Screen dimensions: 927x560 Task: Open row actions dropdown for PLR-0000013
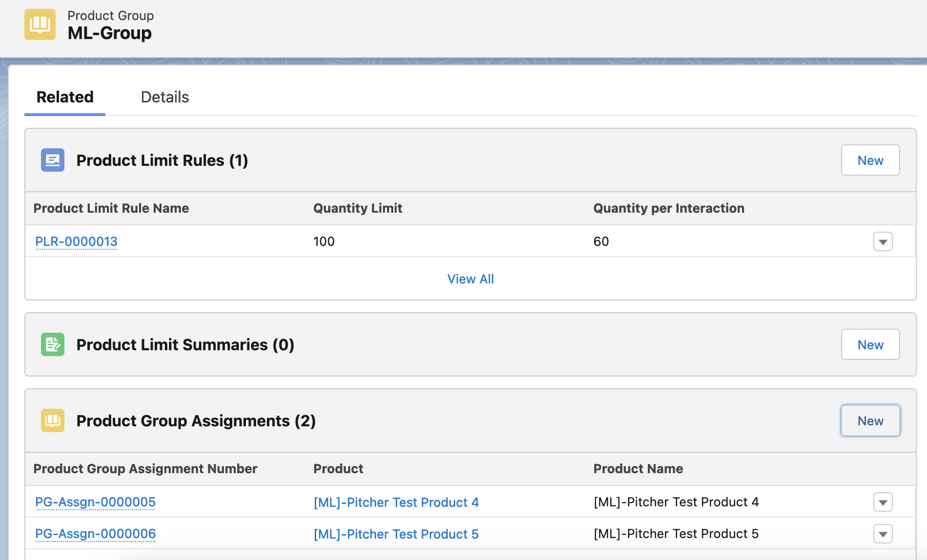(883, 241)
